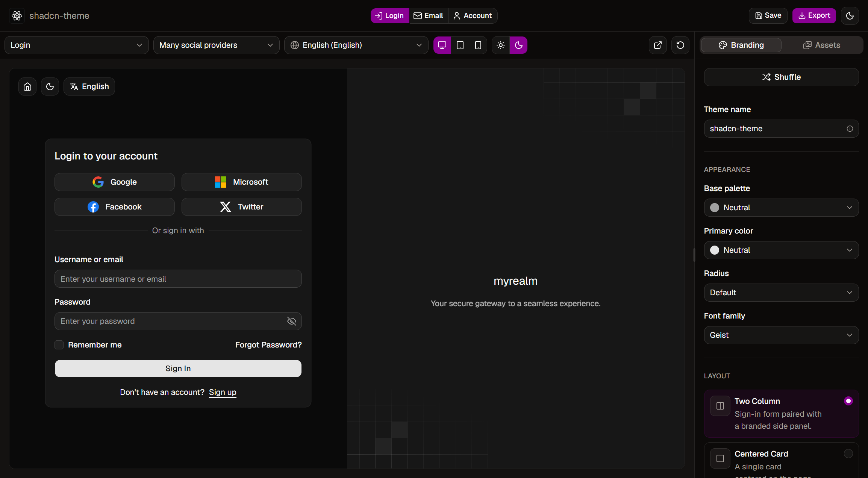The image size is (868, 478).
Task: Click the shadcn-theme atom logo icon
Action: click(17, 16)
